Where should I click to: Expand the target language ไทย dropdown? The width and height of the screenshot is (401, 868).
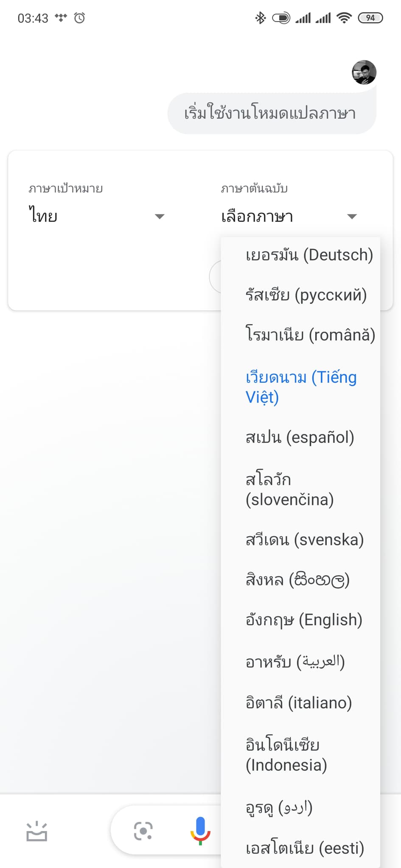pos(97,216)
